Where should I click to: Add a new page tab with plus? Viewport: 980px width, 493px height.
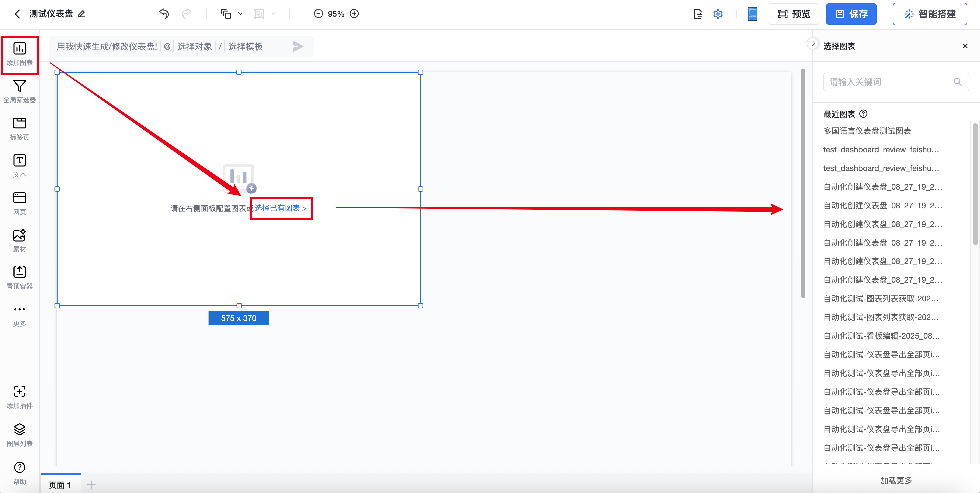[91, 485]
